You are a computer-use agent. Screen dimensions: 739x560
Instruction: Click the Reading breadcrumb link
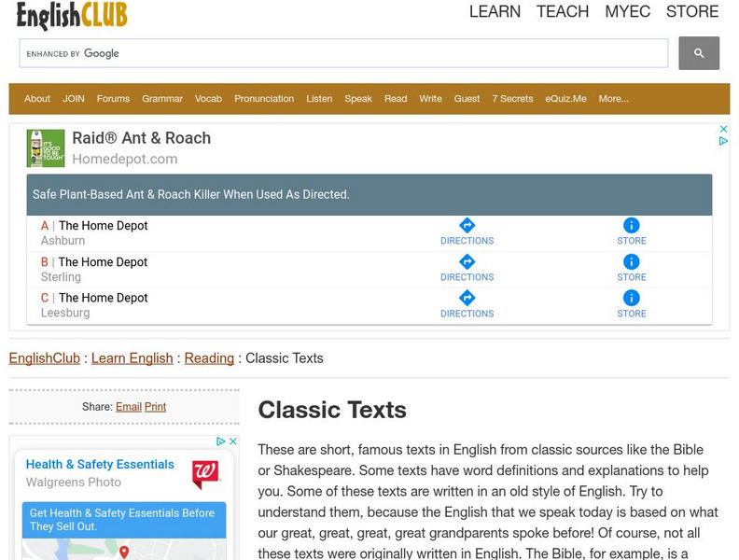tap(209, 358)
